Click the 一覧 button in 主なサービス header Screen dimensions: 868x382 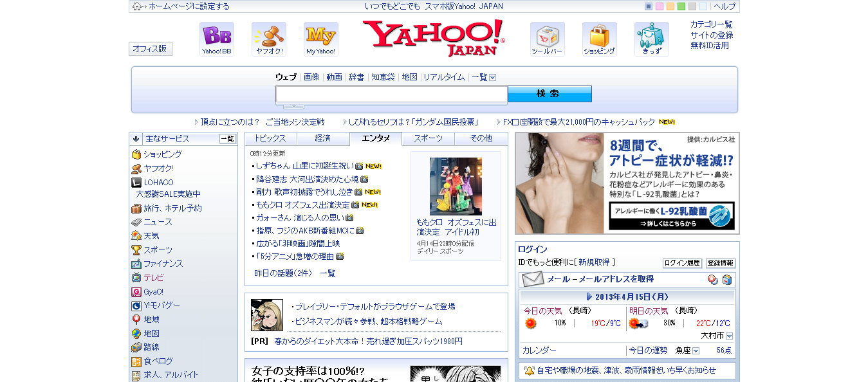point(228,139)
